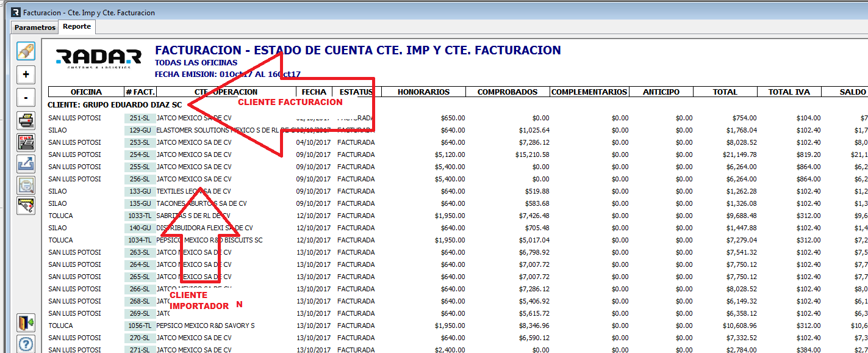
Task: Select invoice number 1033-TL
Action: 140,216
